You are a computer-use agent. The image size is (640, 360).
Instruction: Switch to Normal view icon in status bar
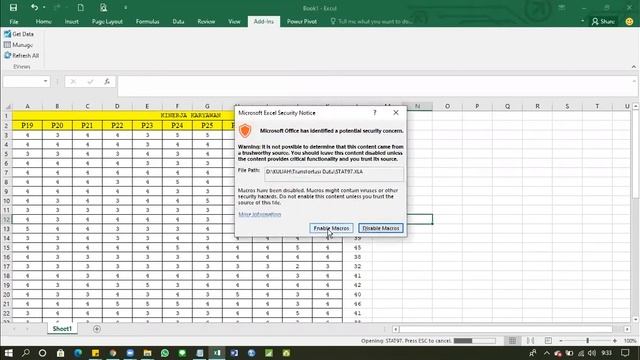coord(512,340)
